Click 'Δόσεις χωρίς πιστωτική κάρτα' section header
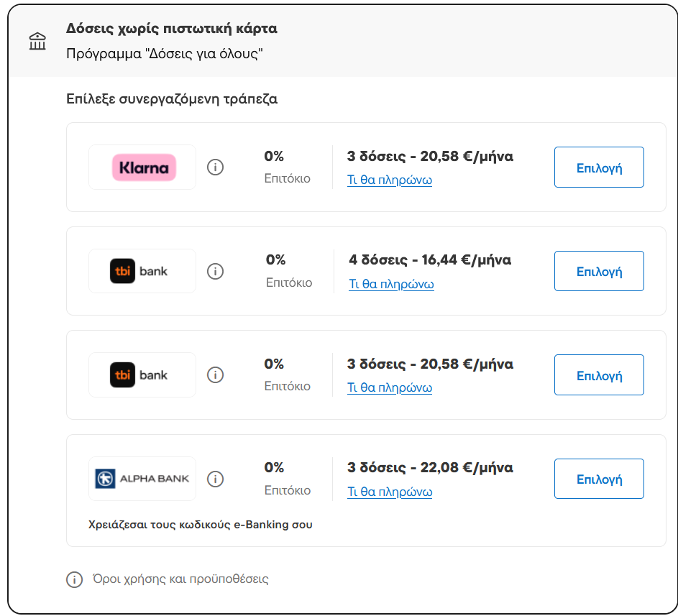Viewport: 678px width, 616px height. pyautogui.click(x=172, y=29)
